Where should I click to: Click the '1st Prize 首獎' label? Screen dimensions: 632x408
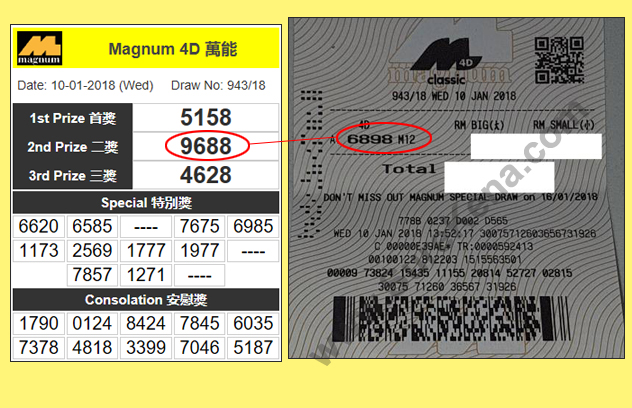73,118
